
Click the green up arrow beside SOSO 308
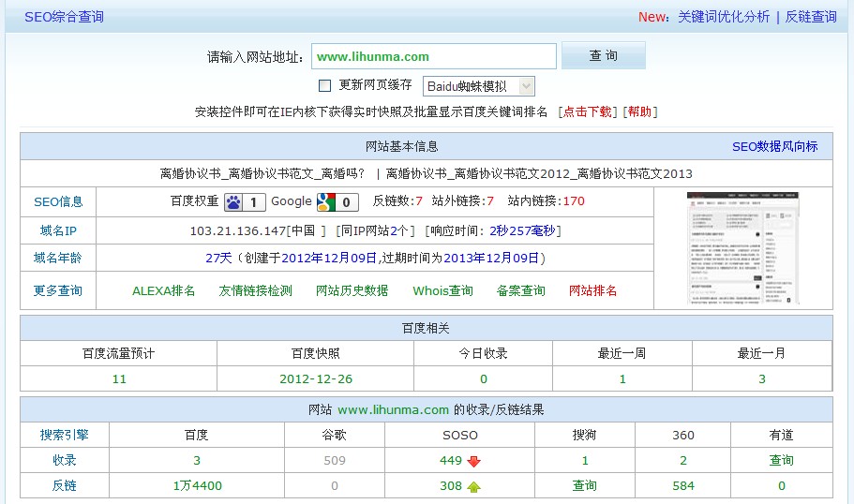[474, 486]
